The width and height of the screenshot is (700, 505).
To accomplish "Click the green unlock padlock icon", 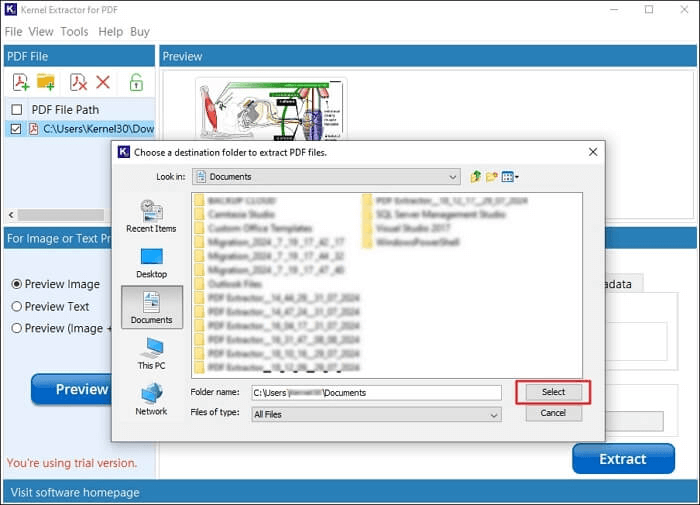I will [x=136, y=82].
